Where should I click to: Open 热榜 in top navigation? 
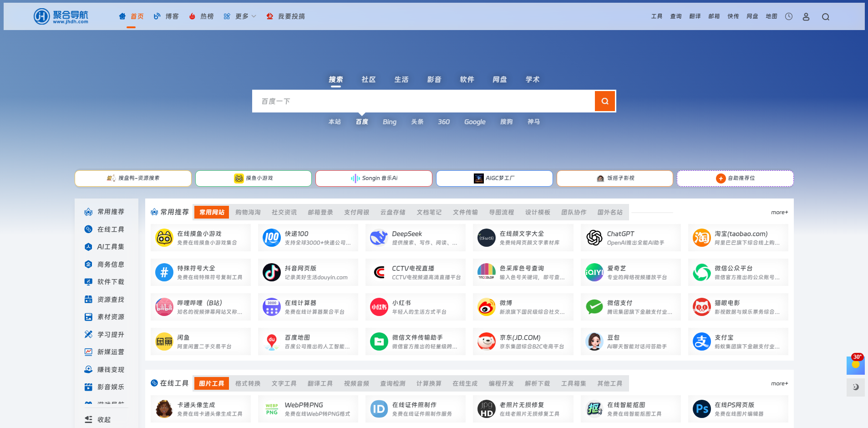tap(201, 16)
